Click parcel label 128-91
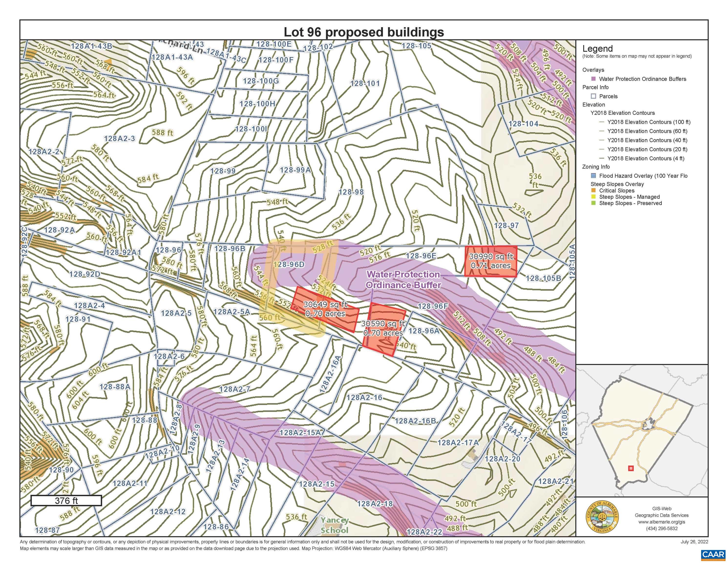 [78, 319]
